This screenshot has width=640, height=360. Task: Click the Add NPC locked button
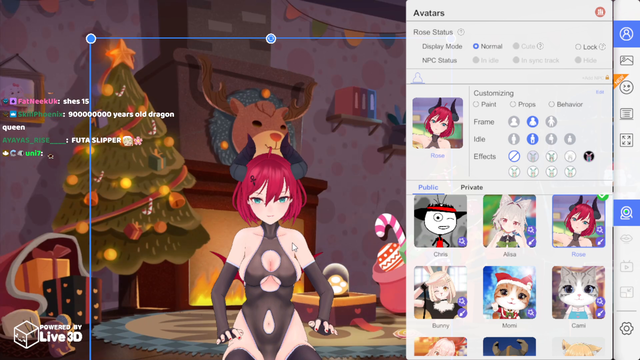tap(596, 78)
